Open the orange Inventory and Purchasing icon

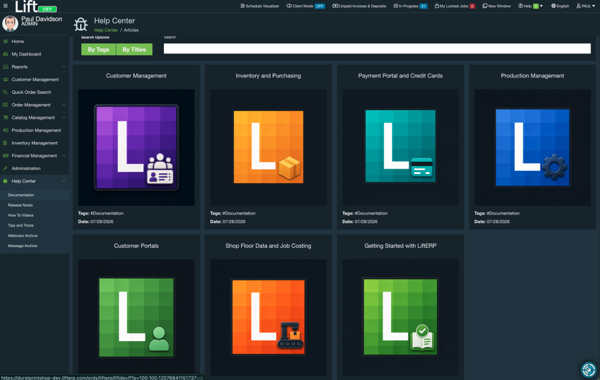click(268, 147)
